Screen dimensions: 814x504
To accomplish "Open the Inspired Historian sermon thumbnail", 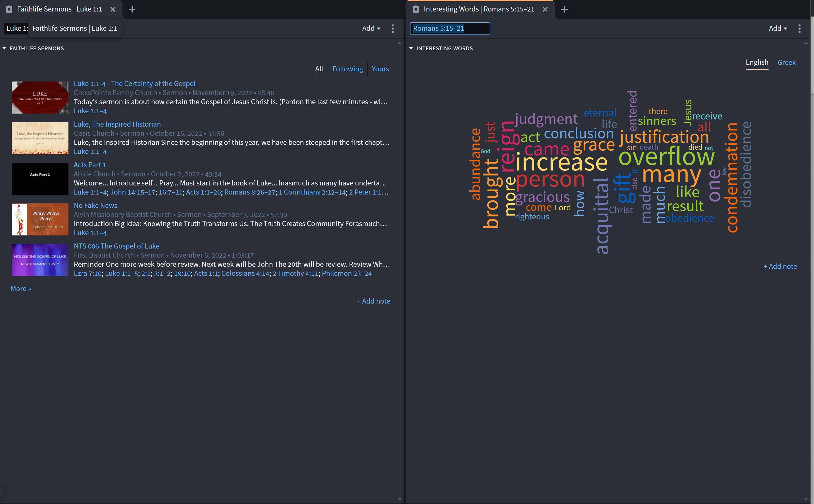I will (40, 138).
